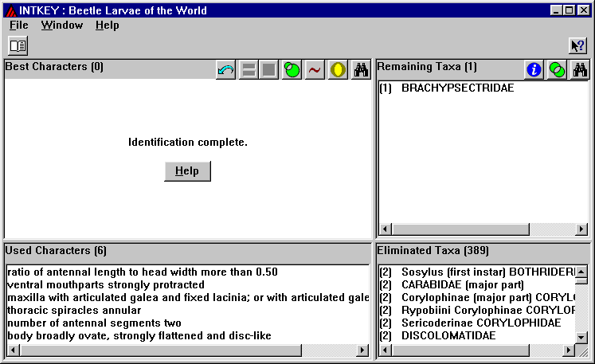Viewport: 595px width, 364px height.
Task: Open the Help menu in menu bar
Action: (x=107, y=25)
